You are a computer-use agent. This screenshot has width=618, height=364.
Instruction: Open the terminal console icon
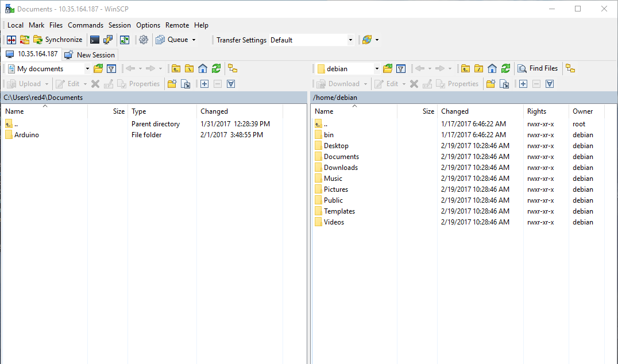[95, 40]
